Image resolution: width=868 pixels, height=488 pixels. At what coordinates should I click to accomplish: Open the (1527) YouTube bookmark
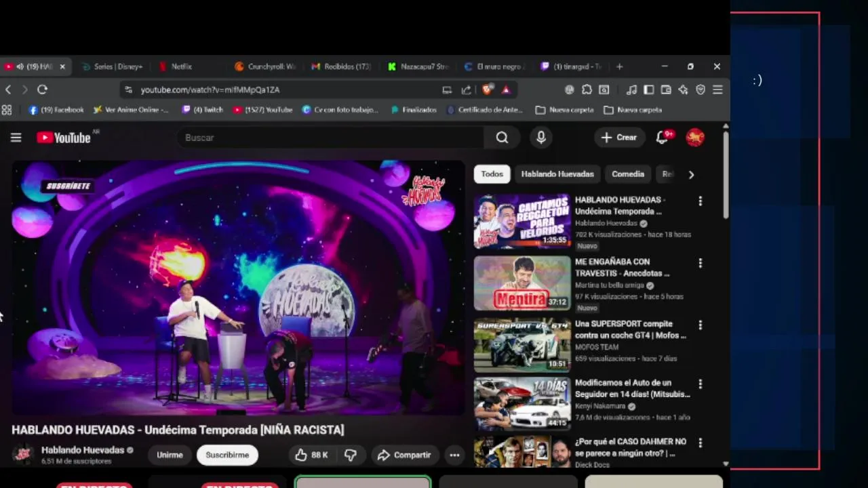click(x=262, y=110)
